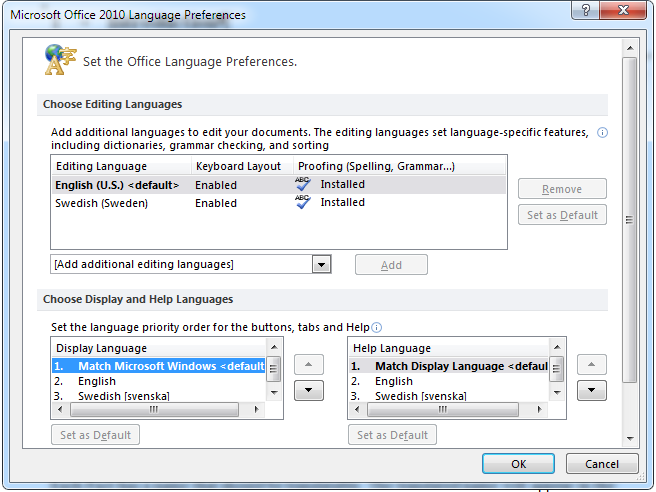656x492 pixels.
Task: Move help language up with arrow button
Action: (592, 364)
